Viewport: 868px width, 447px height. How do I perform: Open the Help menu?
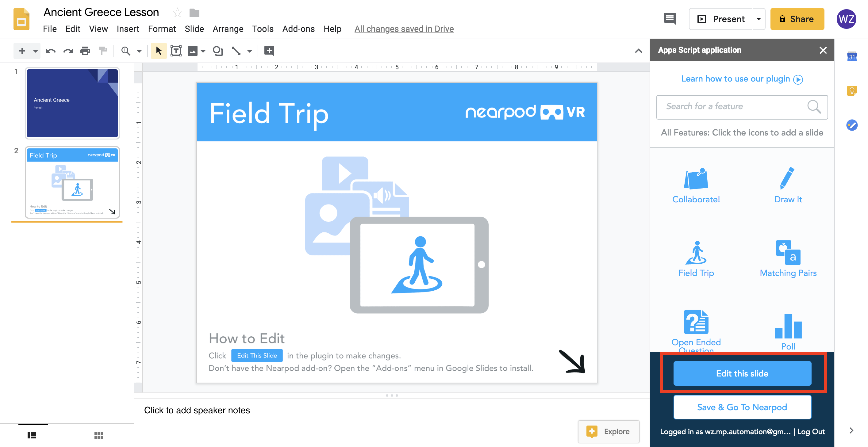click(332, 29)
